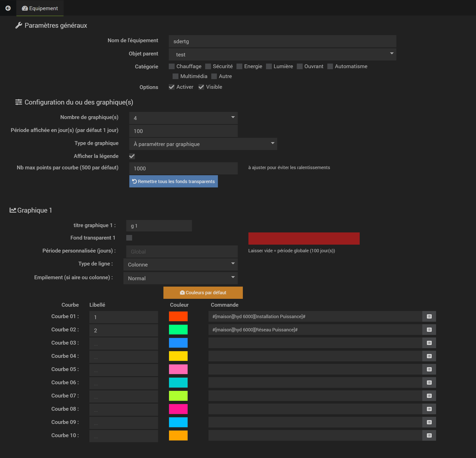476x458 pixels.
Task: Change Courbe 10 orange color
Action: (x=178, y=435)
